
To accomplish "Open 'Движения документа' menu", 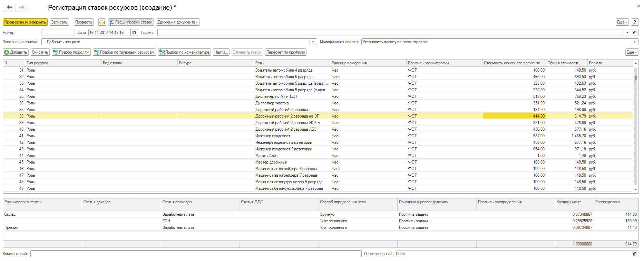I will pos(178,22).
